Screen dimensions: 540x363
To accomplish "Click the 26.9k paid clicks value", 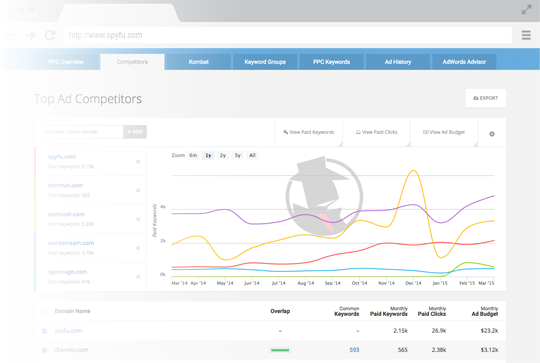I will [x=439, y=331].
